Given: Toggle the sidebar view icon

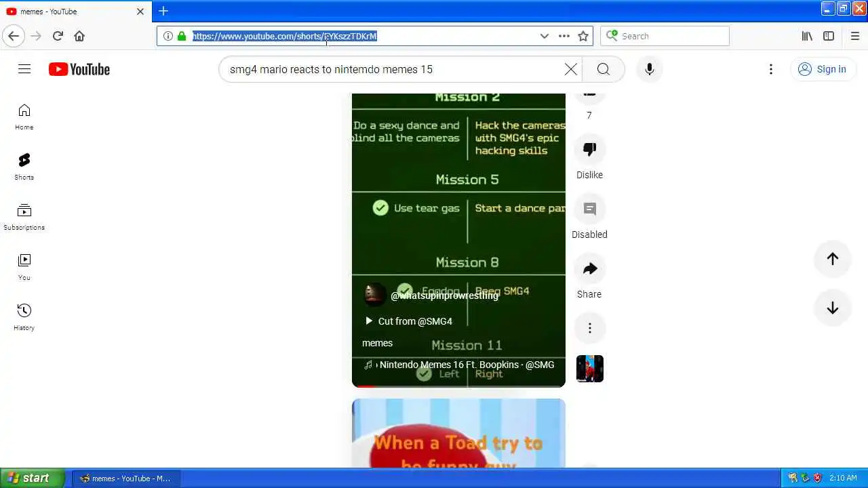Looking at the screenshot, I should (x=829, y=36).
